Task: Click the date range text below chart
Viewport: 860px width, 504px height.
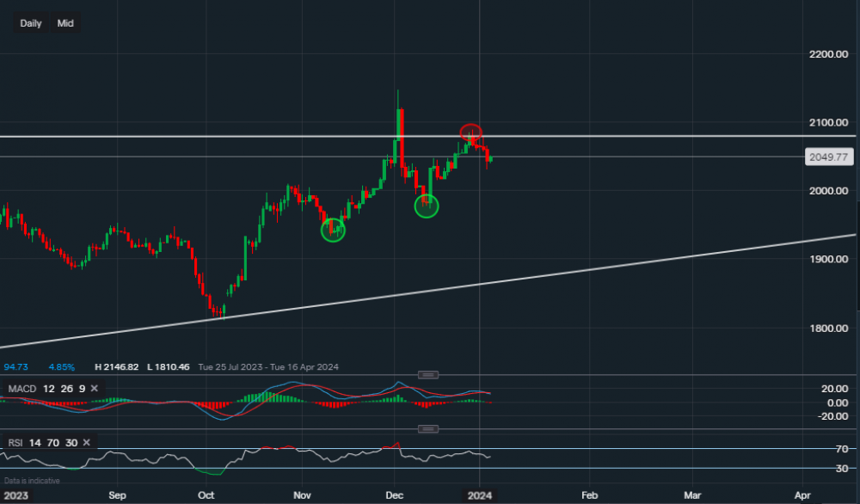Action: (268, 367)
